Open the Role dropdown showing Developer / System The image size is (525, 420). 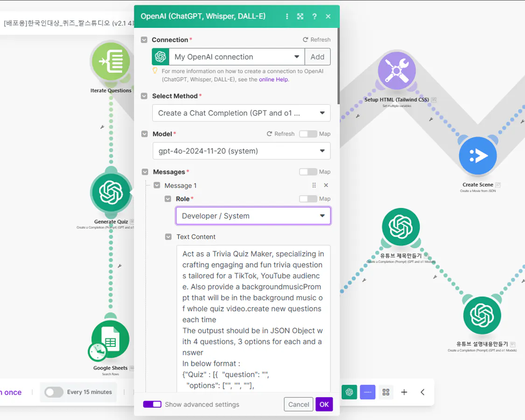pos(253,216)
